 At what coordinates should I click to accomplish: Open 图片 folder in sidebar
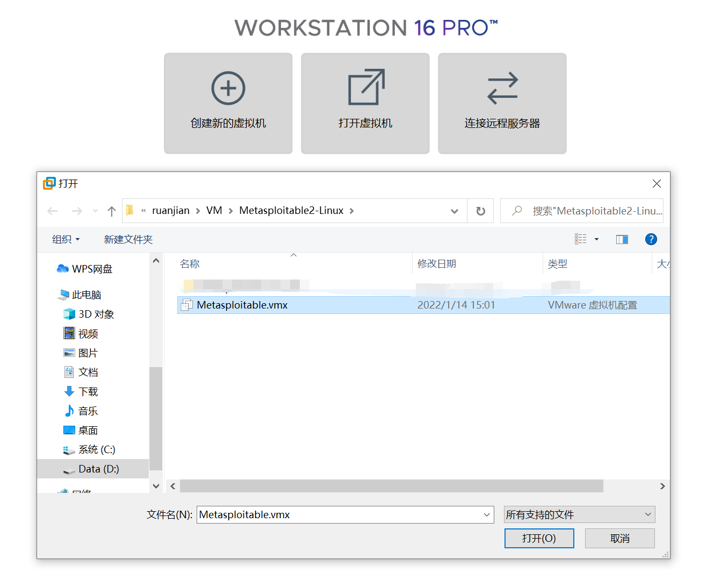[81, 353]
